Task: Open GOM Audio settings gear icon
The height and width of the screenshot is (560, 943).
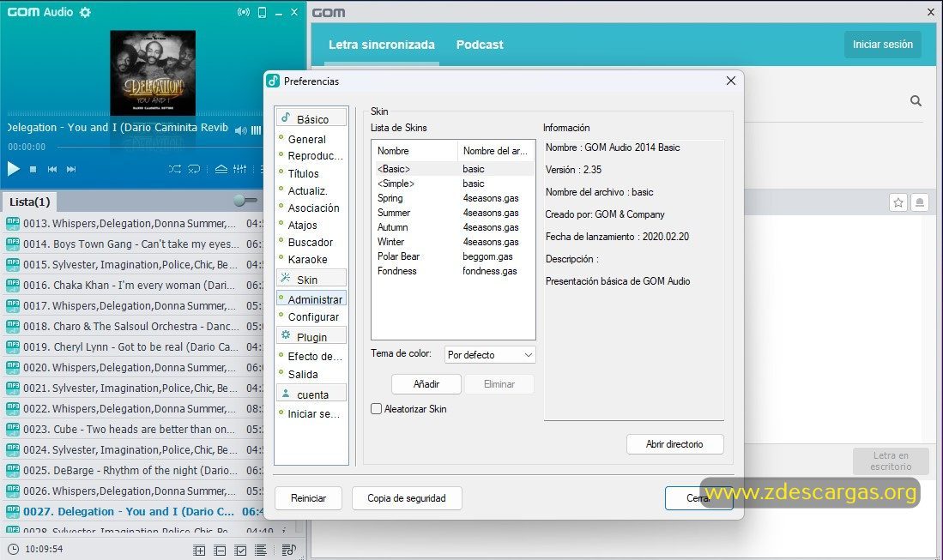Action: [x=86, y=12]
